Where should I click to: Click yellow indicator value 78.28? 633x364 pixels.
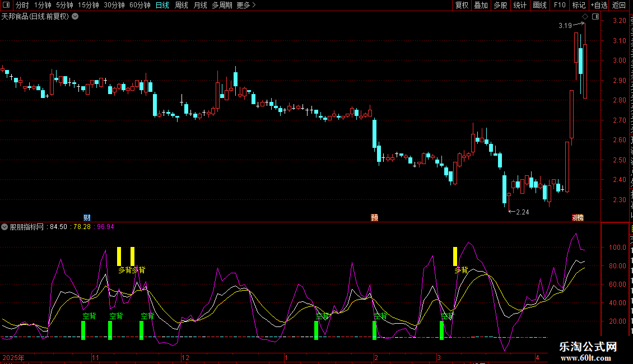[x=82, y=227]
